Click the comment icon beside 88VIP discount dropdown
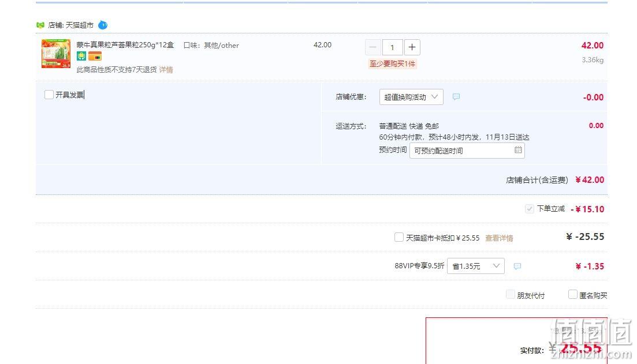 click(517, 266)
